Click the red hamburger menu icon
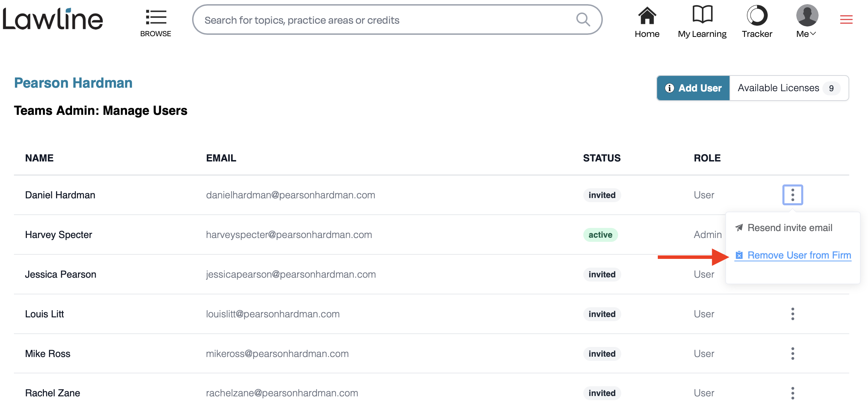 [x=846, y=19]
